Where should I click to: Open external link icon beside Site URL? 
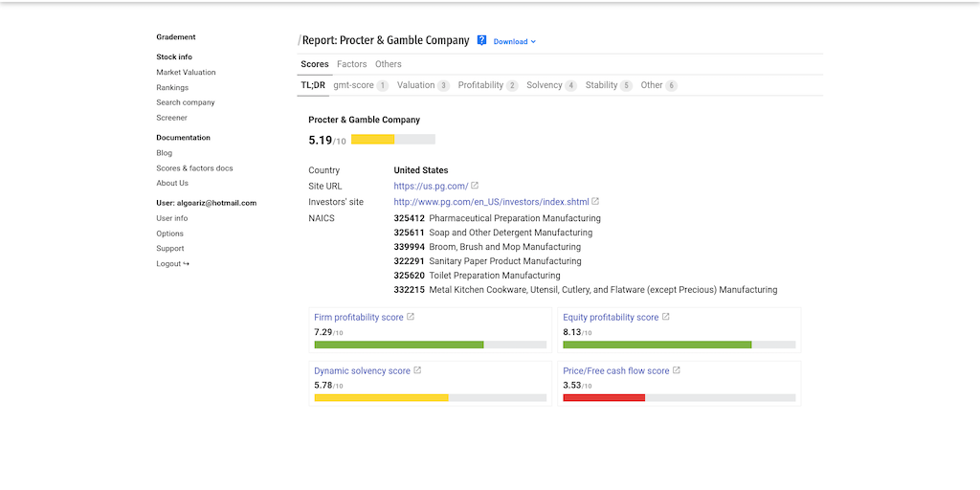coord(475,186)
